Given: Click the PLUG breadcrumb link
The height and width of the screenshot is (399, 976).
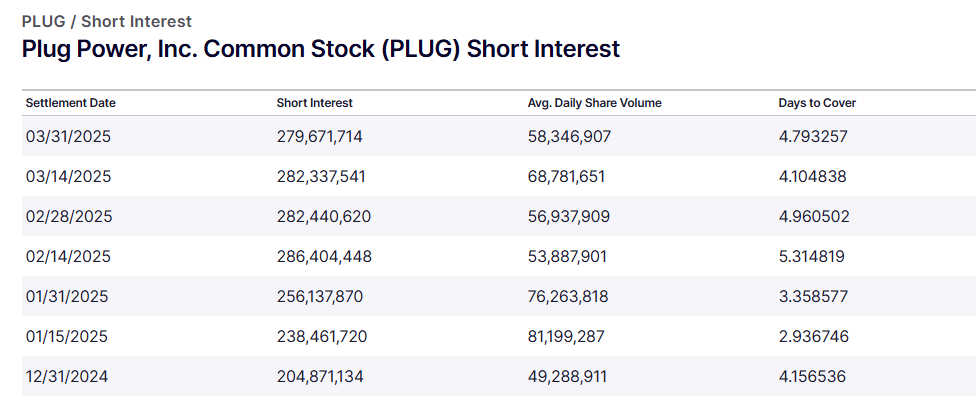Looking at the screenshot, I should coord(44,21).
